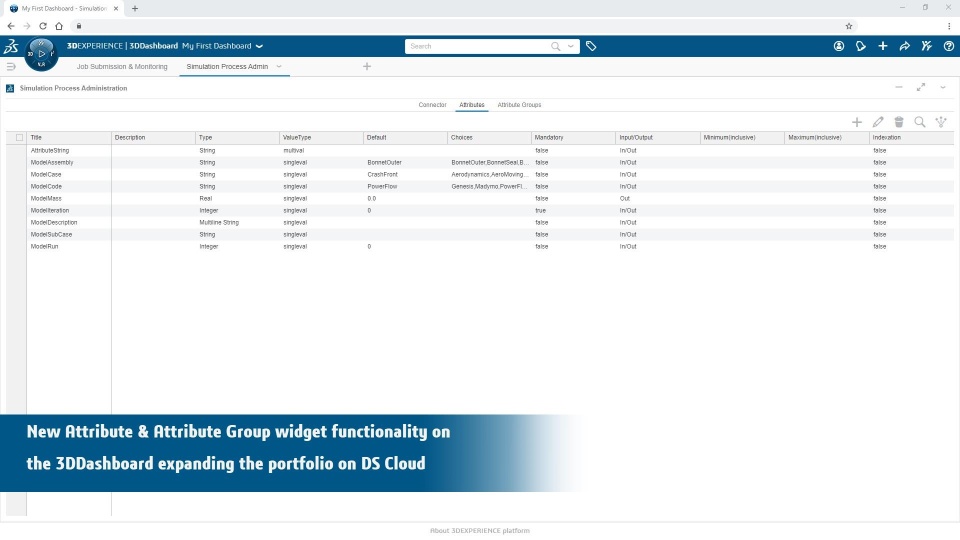Click the PowerFlow default value cell

[382, 186]
